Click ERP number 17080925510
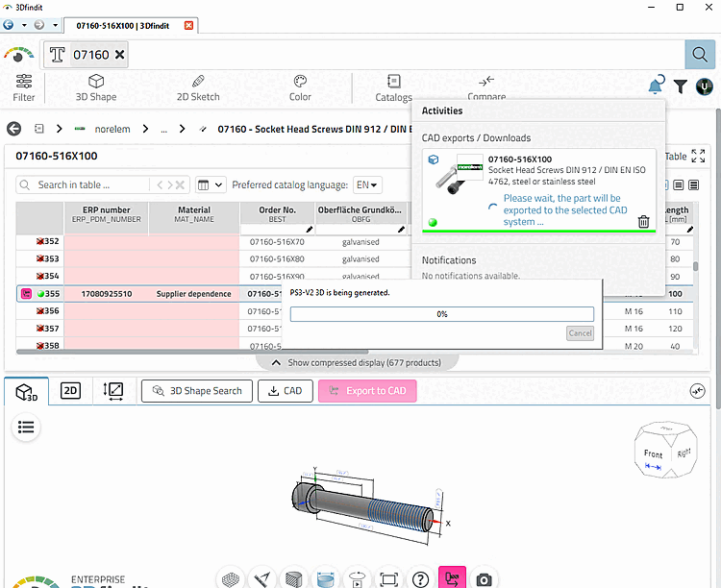Image resolution: width=721 pixels, height=588 pixels. (106, 294)
